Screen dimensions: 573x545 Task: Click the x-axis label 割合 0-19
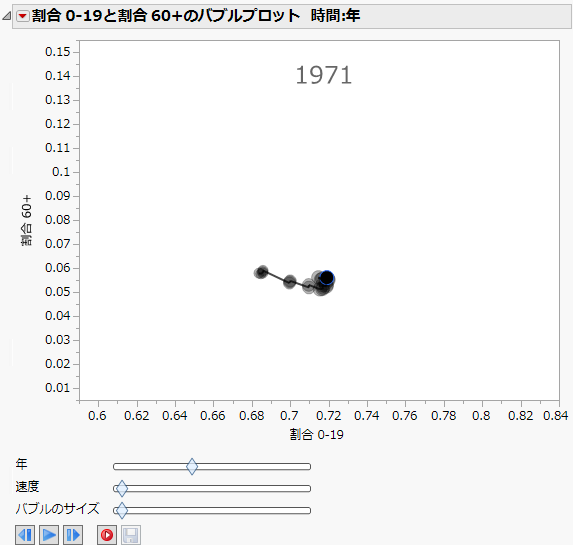(x=316, y=435)
